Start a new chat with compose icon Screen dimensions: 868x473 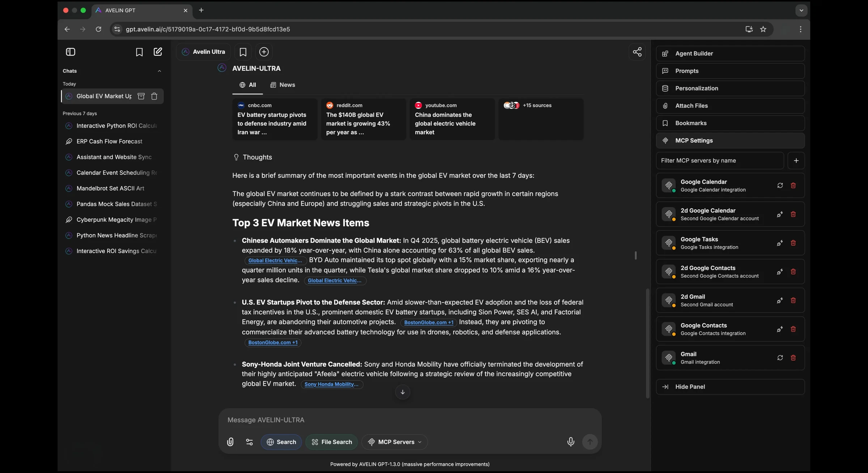[x=158, y=52]
